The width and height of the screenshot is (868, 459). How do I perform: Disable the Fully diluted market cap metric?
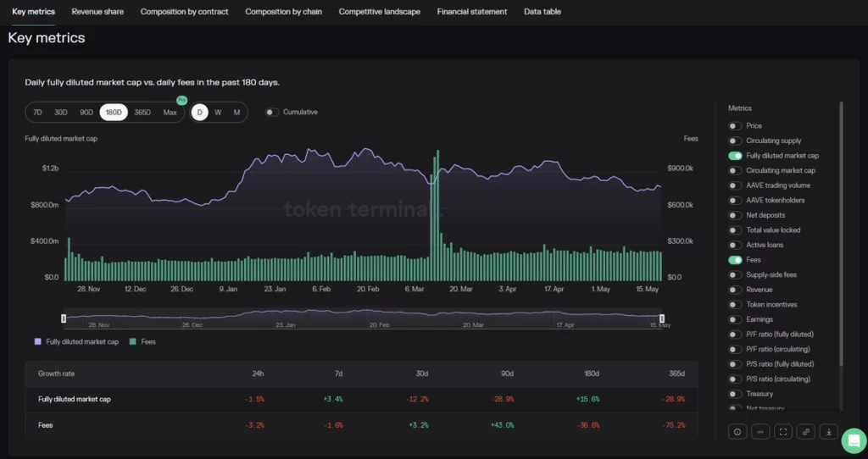[735, 156]
